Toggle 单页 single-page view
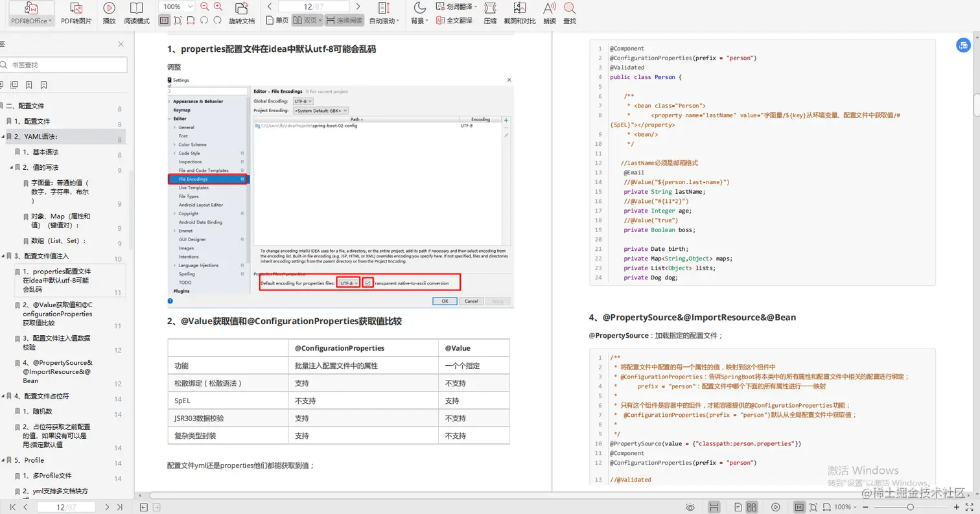This screenshot has height=514, width=980. tap(278, 21)
